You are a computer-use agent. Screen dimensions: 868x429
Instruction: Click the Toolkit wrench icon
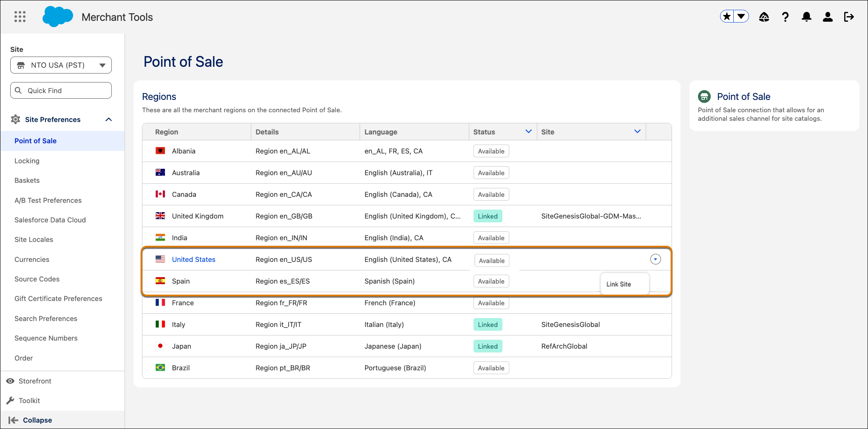(10, 401)
